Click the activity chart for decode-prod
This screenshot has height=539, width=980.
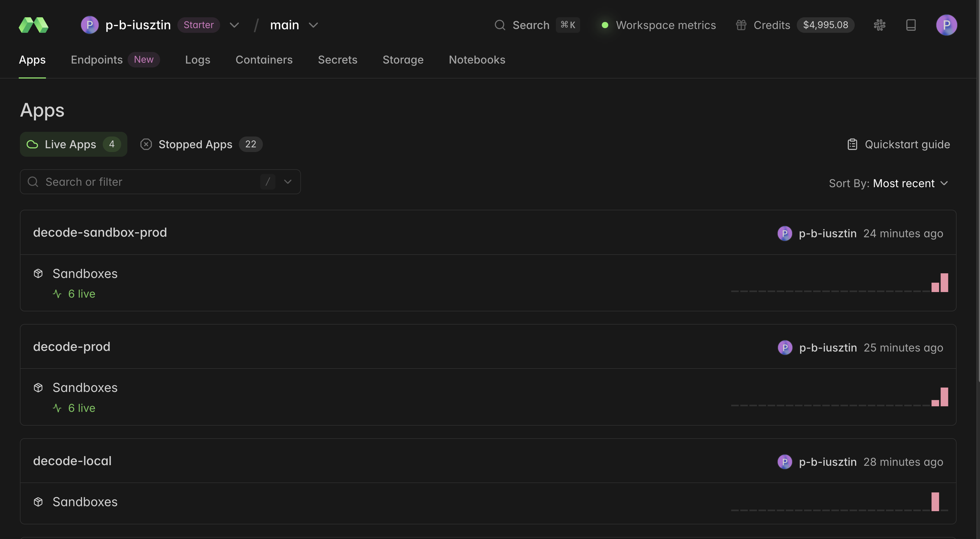pos(839,397)
